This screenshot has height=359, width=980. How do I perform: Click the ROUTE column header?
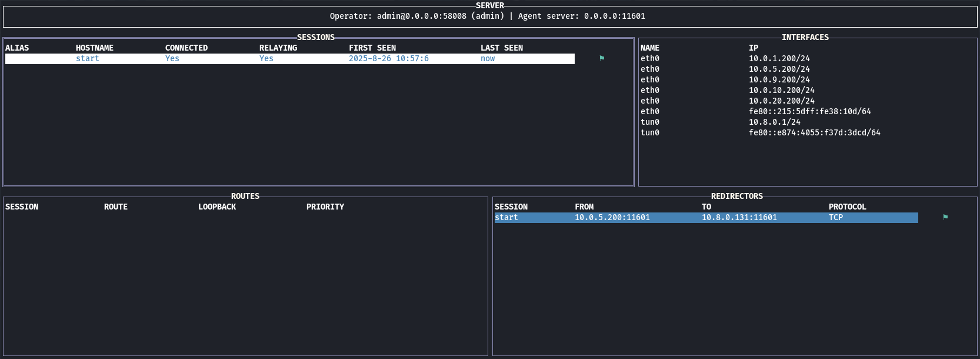(116, 207)
